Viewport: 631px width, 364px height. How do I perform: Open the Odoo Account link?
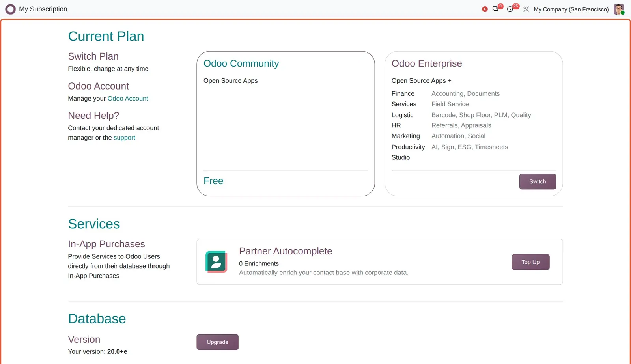(128, 99)
